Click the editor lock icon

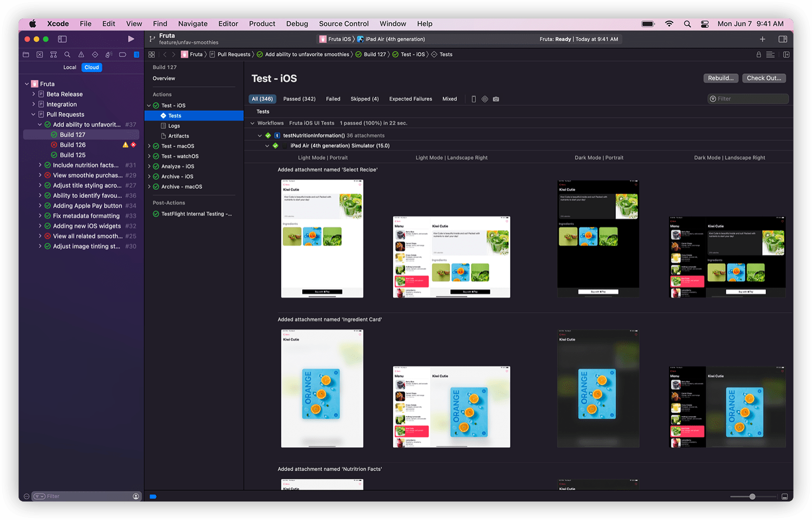tap(759, 54)
